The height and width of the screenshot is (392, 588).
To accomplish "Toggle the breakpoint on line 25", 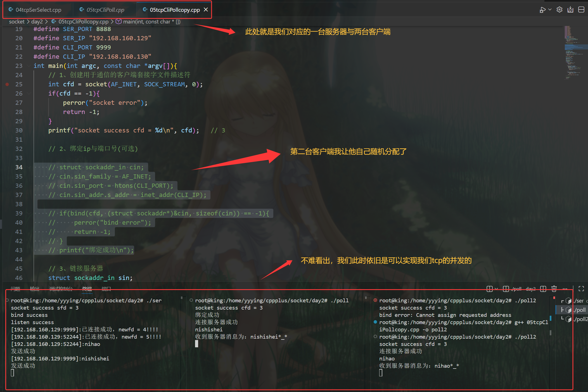I will (7, 84).
